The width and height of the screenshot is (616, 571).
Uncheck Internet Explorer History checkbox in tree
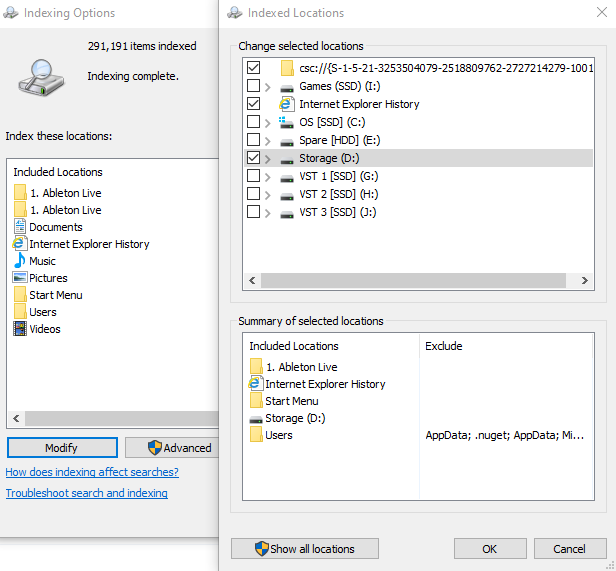pos(253,103)
